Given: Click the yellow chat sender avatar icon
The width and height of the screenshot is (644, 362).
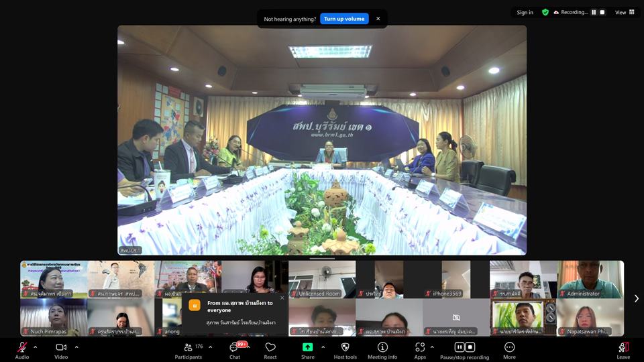Looking at the screenshot, I should click(195, 305).
